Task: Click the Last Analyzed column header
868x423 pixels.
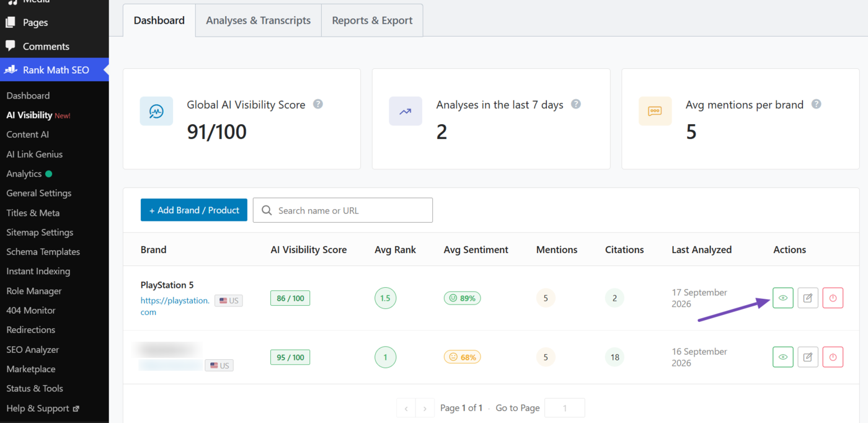Action: (702, 249)
